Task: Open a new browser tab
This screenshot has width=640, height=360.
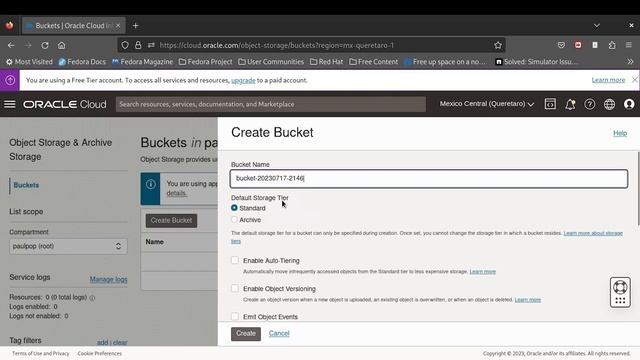Action: 136,26
